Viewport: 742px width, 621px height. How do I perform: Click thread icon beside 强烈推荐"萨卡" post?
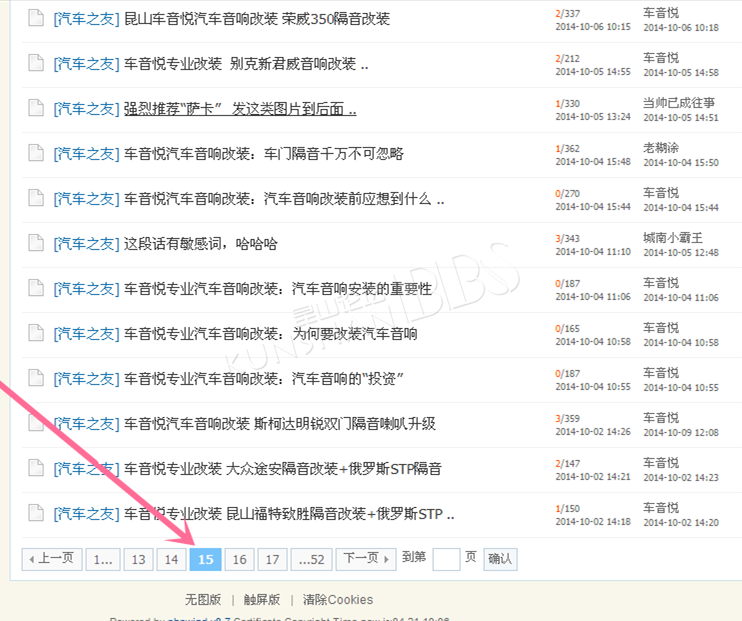click(x=35, y=108)
